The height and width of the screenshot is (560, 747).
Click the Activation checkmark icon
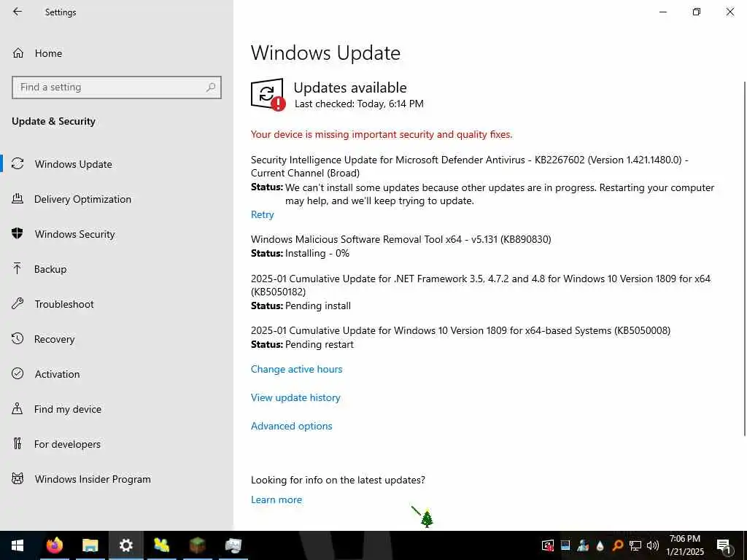(x=18, y=374)
